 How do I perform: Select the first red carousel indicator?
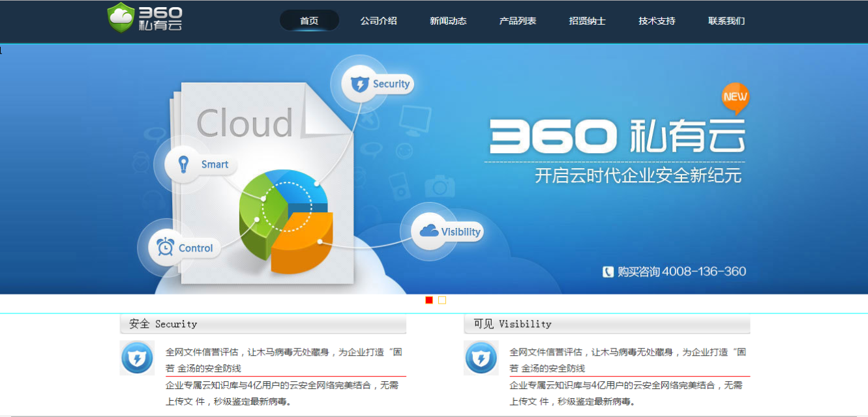click(x=429, y=300)
